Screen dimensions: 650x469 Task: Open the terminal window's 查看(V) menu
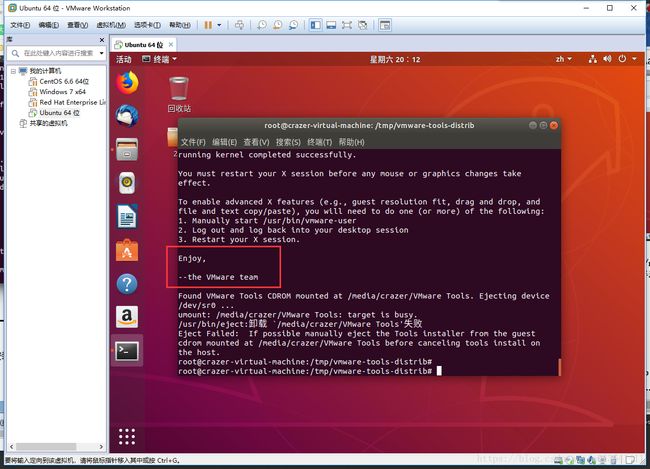pyautogui.click(x=256, y=142)
